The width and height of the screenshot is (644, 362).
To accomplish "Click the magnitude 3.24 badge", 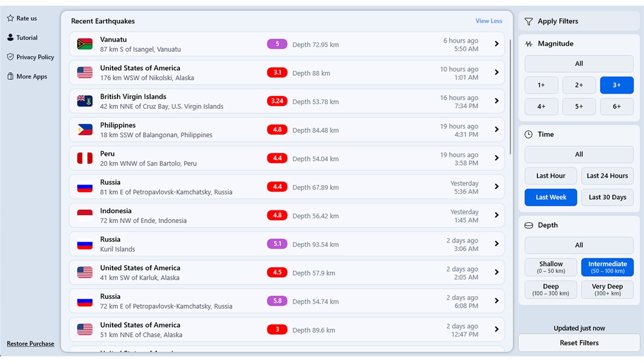I will click(277, 101).
